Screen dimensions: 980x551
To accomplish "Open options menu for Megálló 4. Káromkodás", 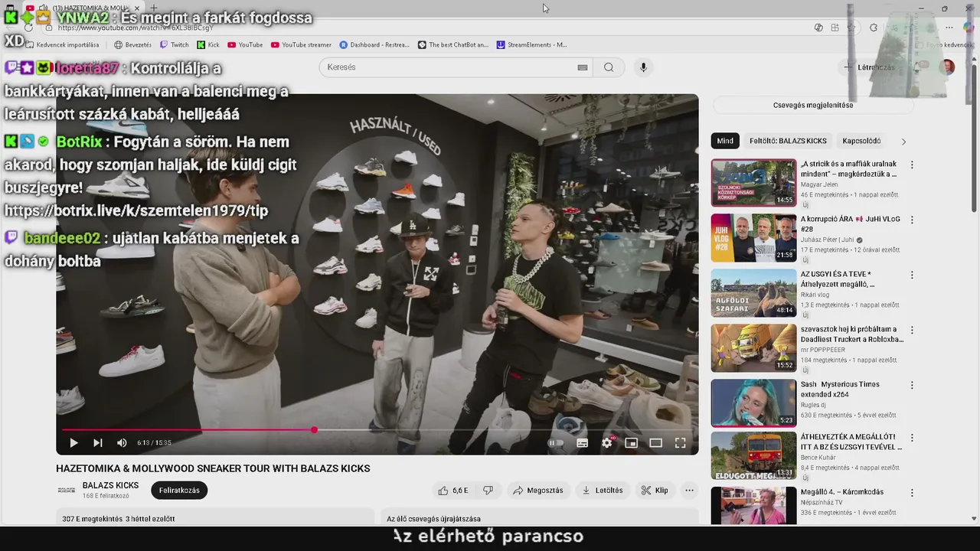I will click(912, 493).
